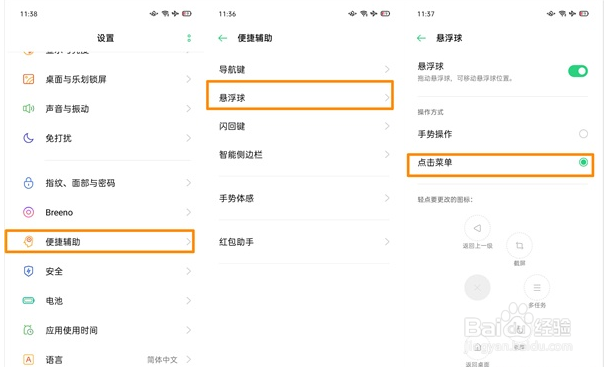Tap the 安全 shield icon
Screen dimensions: 605x367
point(29,271)
